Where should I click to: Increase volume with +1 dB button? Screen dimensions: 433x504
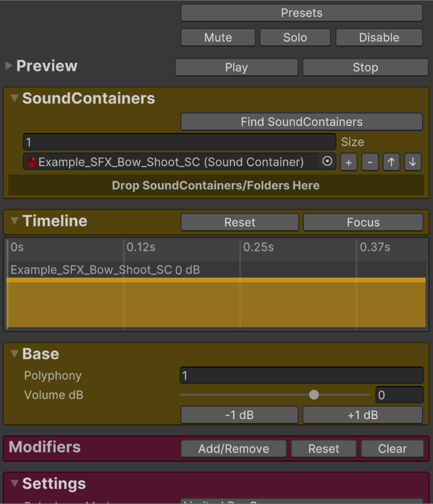(x=362, y=415)
